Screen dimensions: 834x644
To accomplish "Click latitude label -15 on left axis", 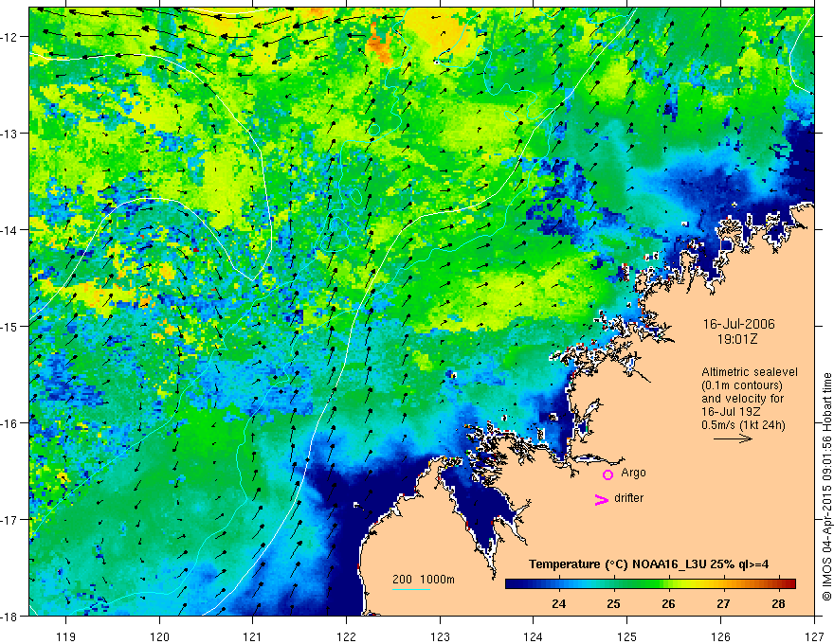I will click(10, 327).
